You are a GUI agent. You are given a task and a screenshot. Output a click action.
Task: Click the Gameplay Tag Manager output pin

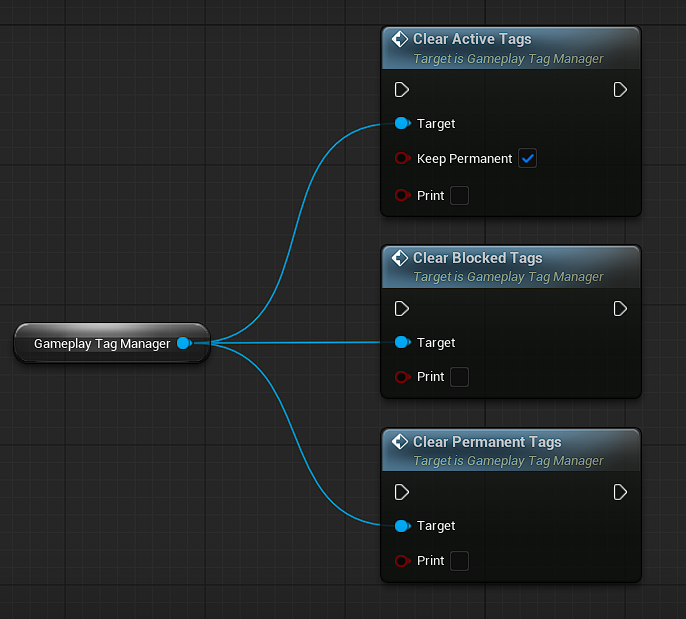[184, 343]
